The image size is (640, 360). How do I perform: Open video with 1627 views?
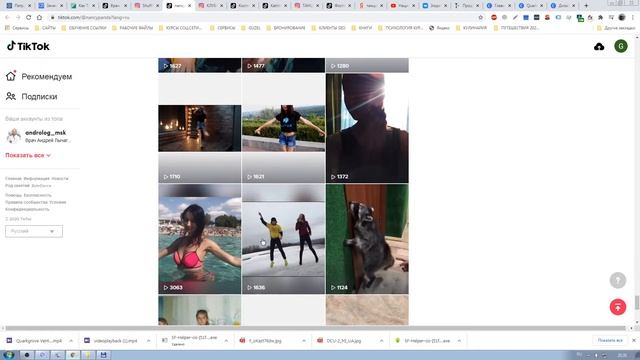pos(200,65)
